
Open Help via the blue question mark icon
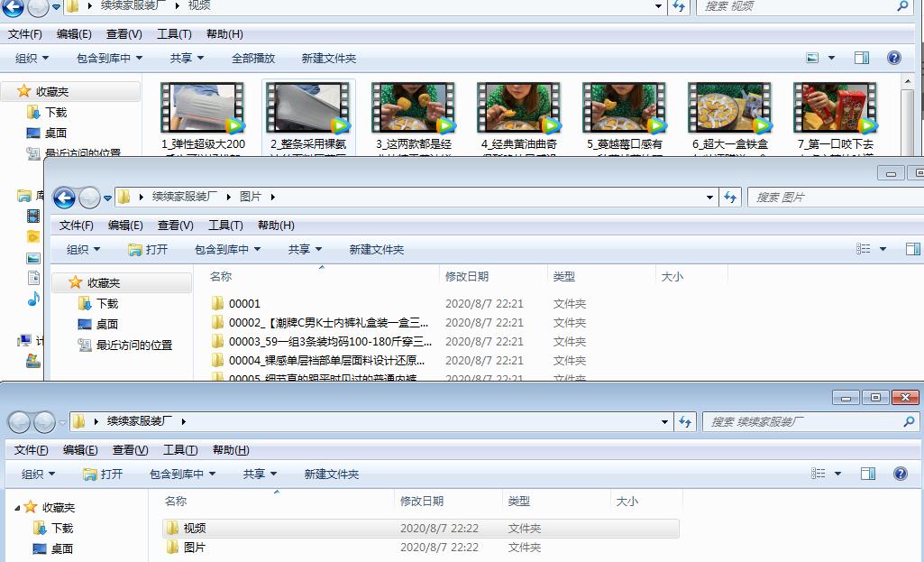pyautogui.click(x=893, y=57)
